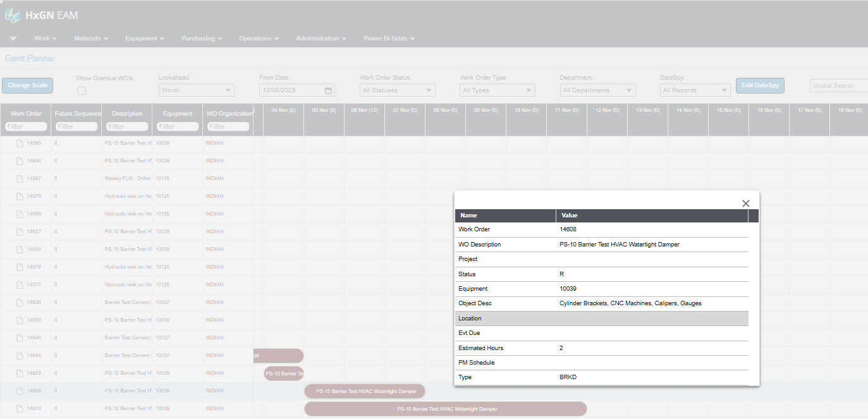Enable Show Overdue WO's
This screenshot has height=419, width=868.
tap(81, 90)
